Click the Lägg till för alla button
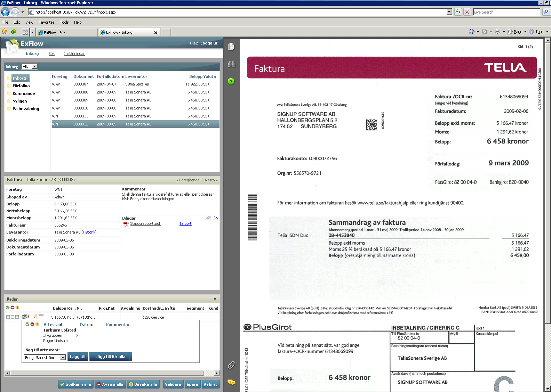Image resolution: width=551 pixels, height=392 pixels. [x=111, y=357]
